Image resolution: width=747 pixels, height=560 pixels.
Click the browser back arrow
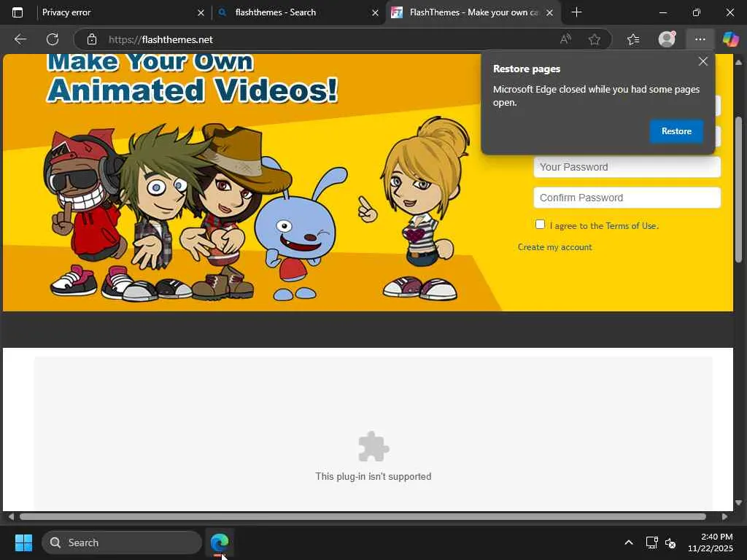click(20, 39)
